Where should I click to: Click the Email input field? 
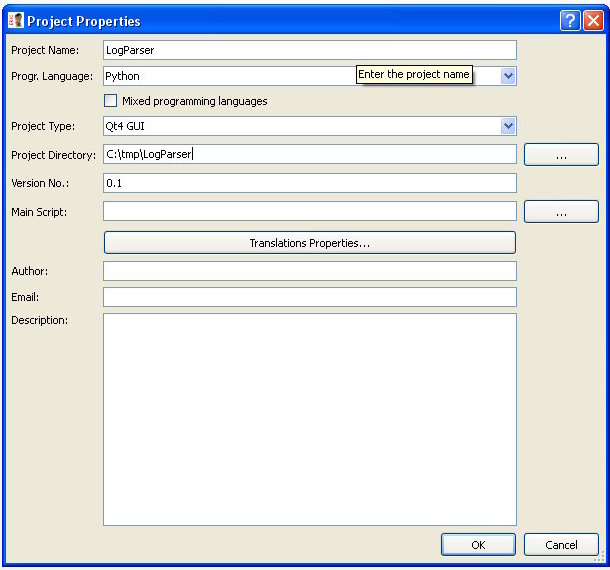point(310,297)
